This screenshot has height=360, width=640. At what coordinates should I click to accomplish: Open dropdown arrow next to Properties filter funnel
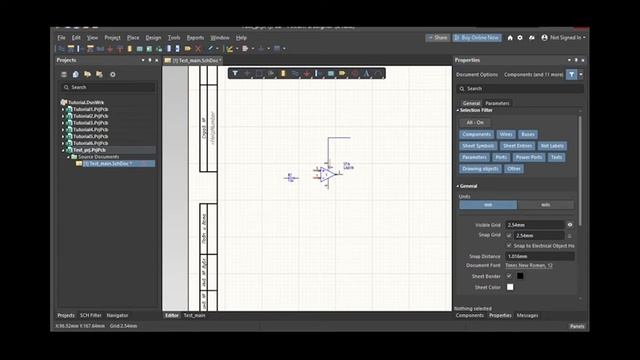pos(581,75)
